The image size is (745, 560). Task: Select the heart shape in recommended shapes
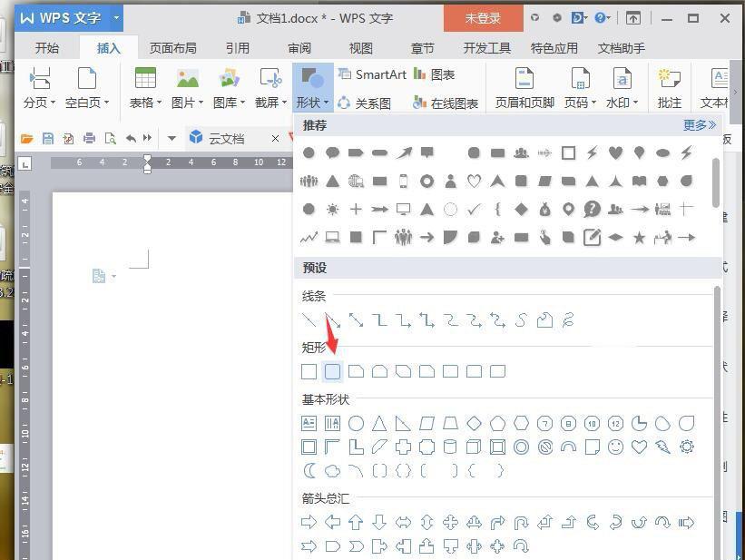point(613,152)
